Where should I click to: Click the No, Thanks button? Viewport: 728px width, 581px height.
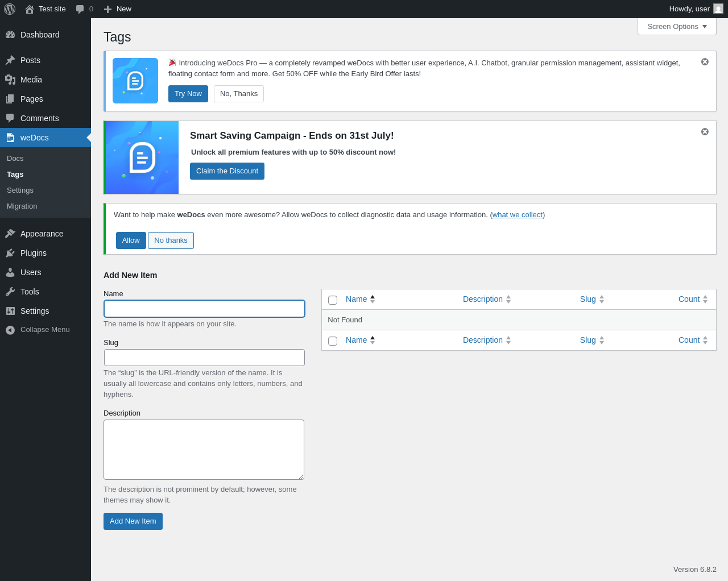click(x=239, y=94)
